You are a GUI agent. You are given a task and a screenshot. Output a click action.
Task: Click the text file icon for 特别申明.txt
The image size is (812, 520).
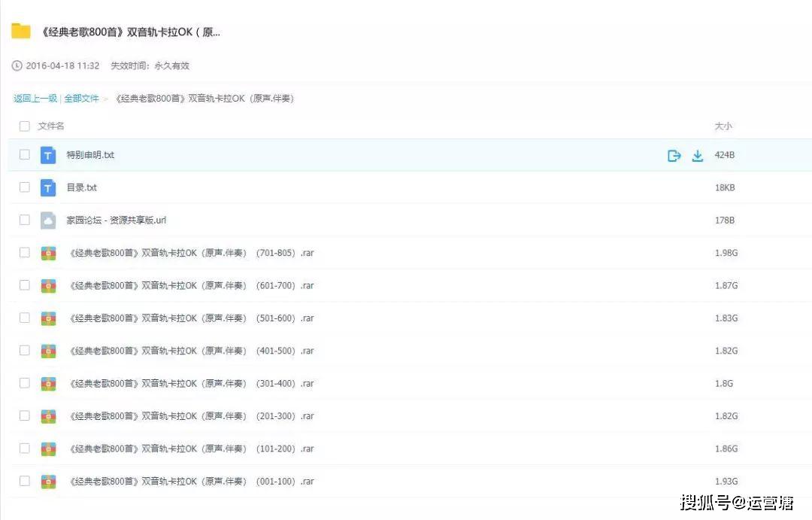[48, 155]
